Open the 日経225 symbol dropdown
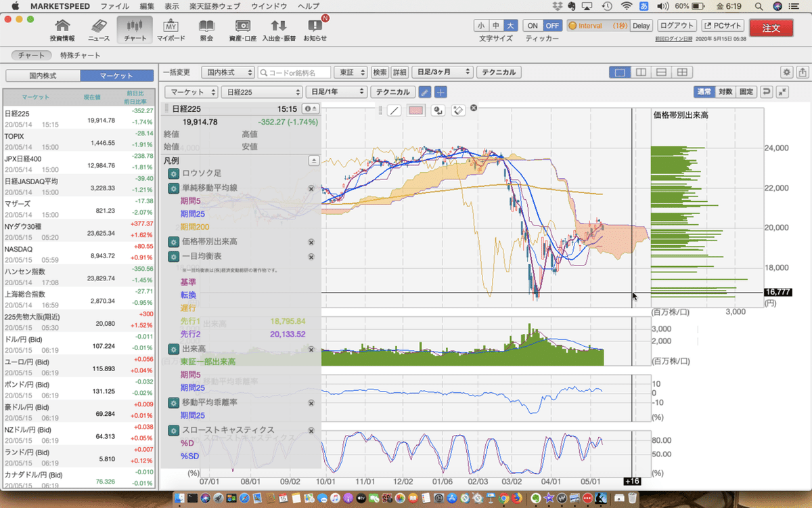812x508 pixels. pos(262,91)
